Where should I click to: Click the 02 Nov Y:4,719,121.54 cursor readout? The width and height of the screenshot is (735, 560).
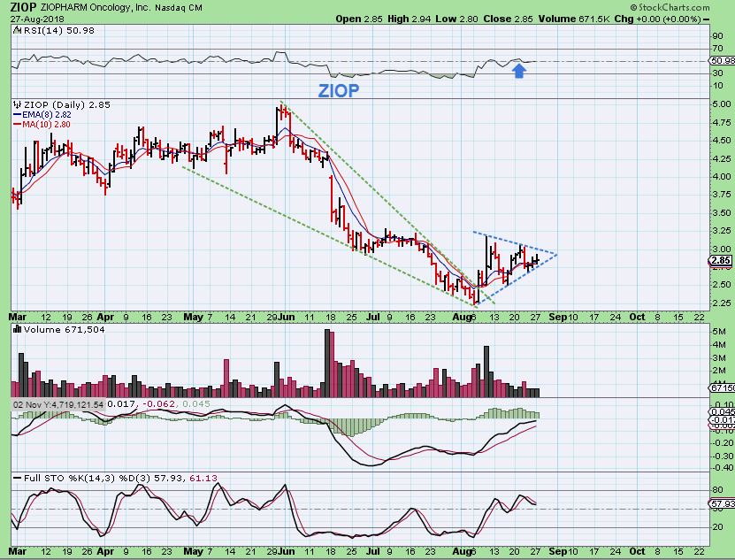tap(58, 404)
